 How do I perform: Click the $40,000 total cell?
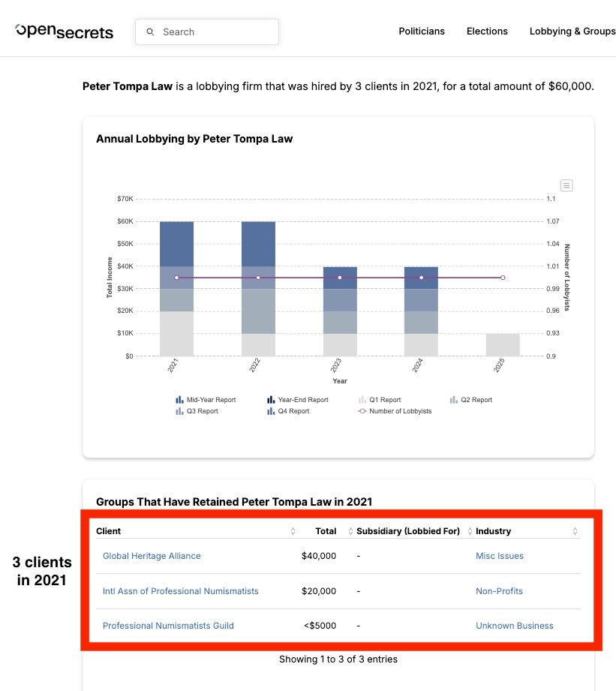coord(319,556)
